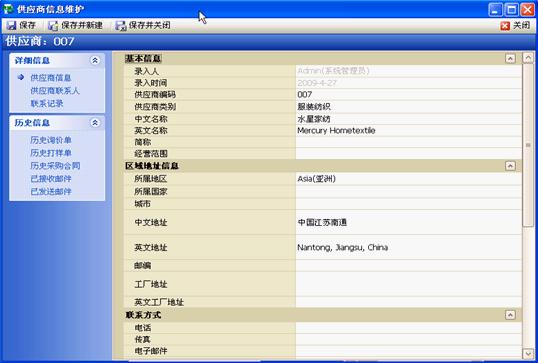Collapse the 区域地址信息 section
The width and height of the screenshot is (538, 363).
tap(510, 166)
